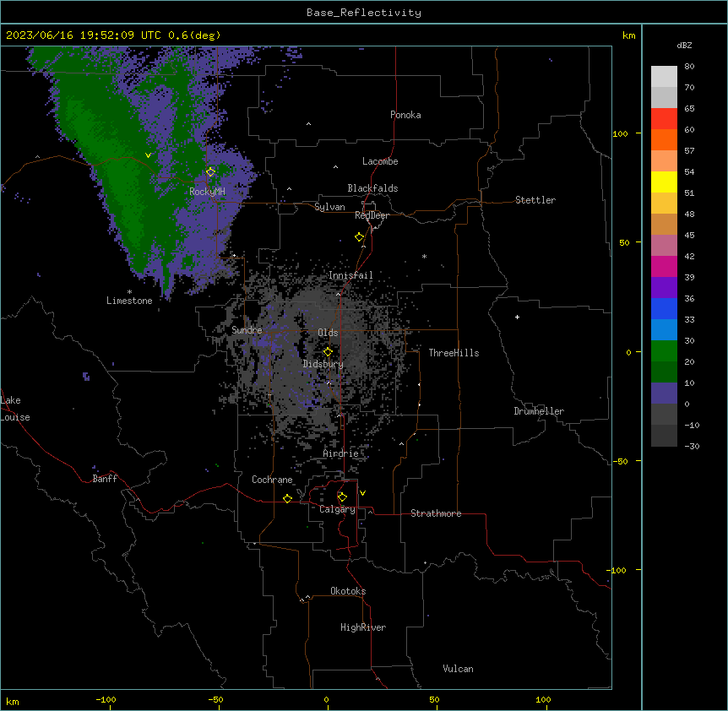728x711 pixels.
Task: Click the RedDeer city label
Action: point(372,215)
